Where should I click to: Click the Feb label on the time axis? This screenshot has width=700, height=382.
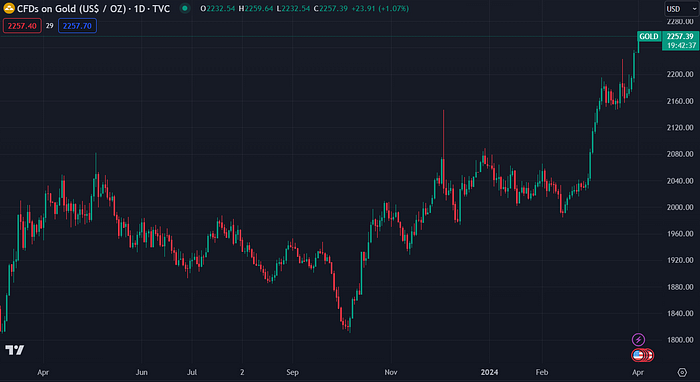[x=542, y=372]
